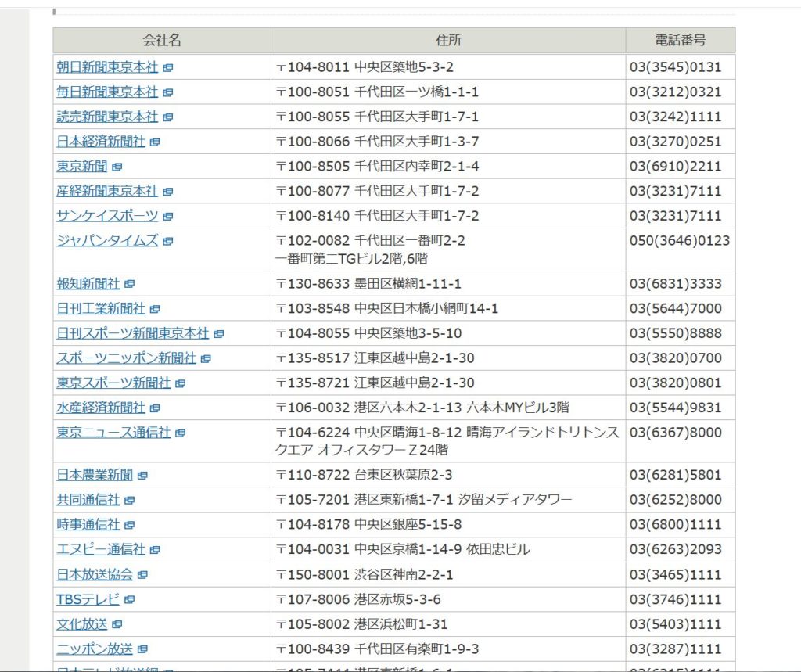This screenshot has width=801, height=672.
Task: Click external-link icon next to ニッポン放送
Action: (142, 649)
